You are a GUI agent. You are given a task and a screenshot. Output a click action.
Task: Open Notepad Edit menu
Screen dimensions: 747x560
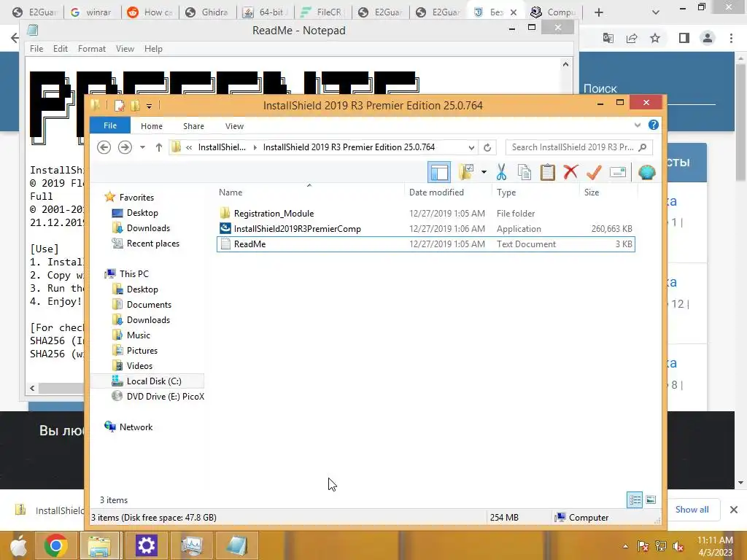(60, 49)
